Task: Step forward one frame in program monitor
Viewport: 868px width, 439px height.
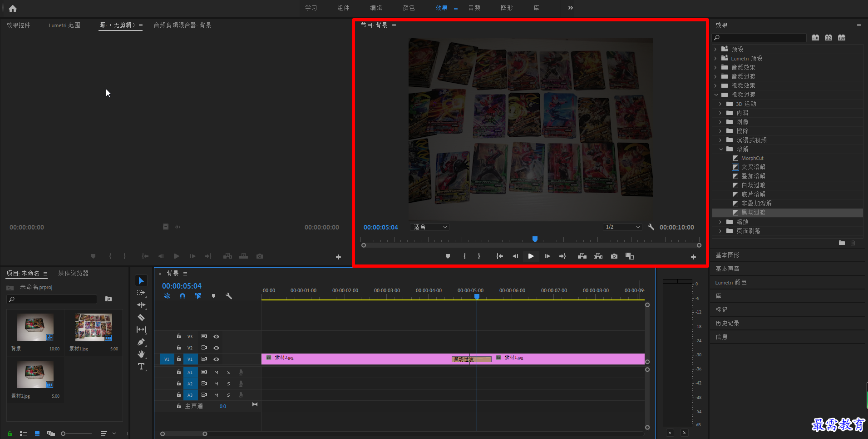Action: pyautogui.click(x=547, y=256)
